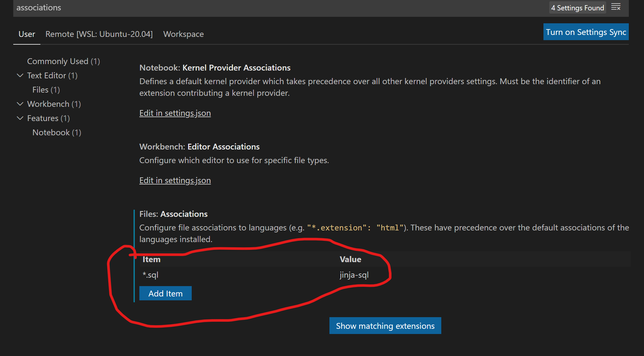The width and height of the screenshot is (644, 356).
Task: Click the 4 Settings Found badge
Action: click(577, 8)
